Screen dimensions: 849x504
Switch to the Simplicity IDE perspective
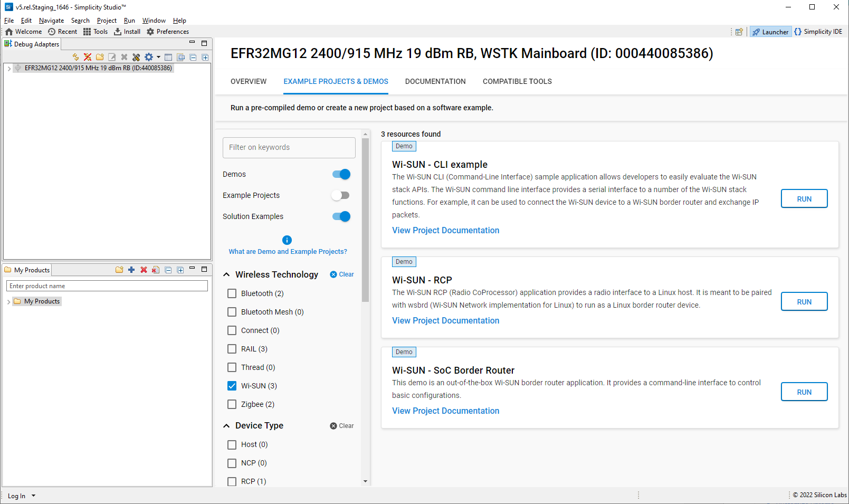point(818,31)
